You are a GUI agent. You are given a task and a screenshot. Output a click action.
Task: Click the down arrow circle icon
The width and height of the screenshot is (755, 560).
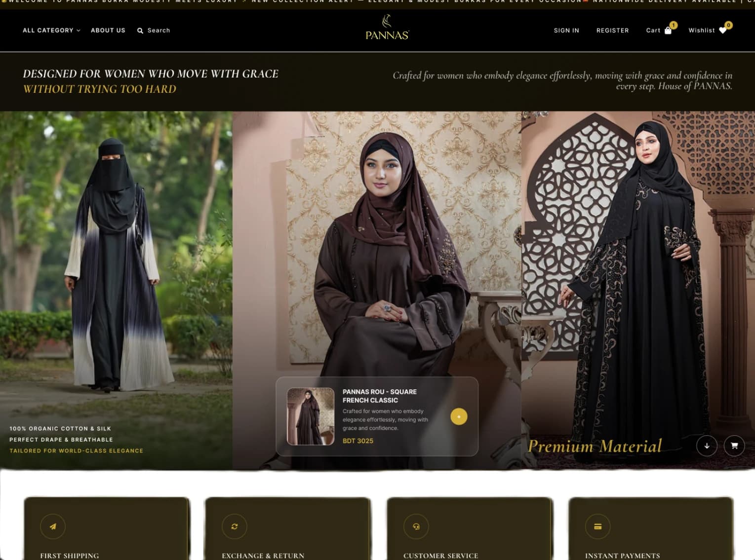click(x=707, y=446)
